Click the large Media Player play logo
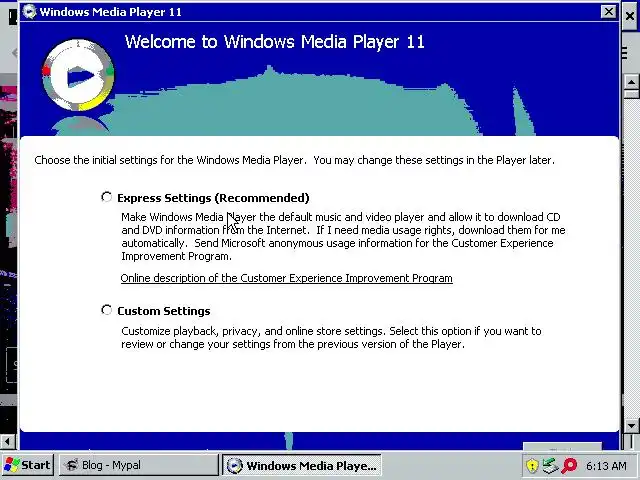This screenshot has width=640, height=480. click(78, 75)
